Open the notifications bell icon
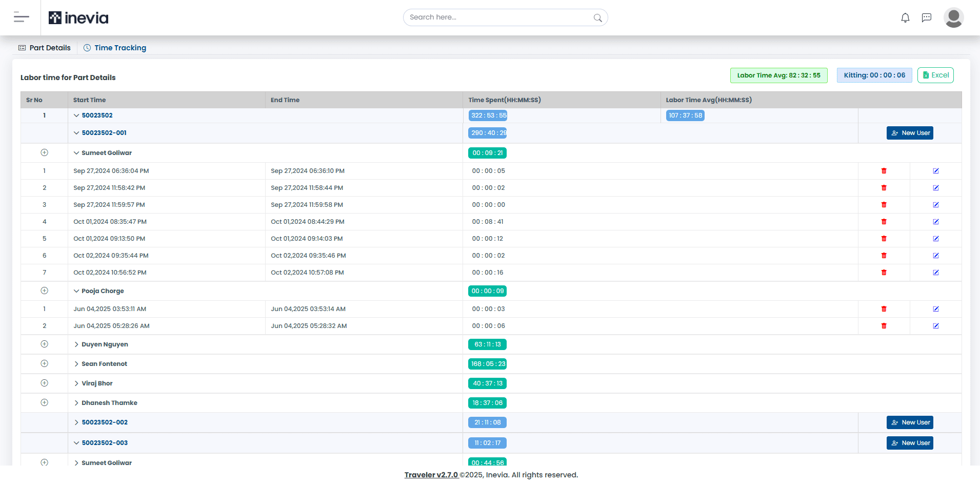Screen dimensions: 980x483 [905, 17]
